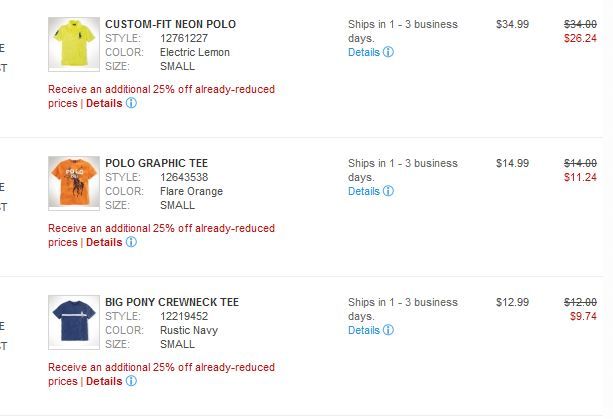Screen dimensions: 613x419
Task: Click info icon beside Graphic Tee shipping Details
Action: (388, 191)
